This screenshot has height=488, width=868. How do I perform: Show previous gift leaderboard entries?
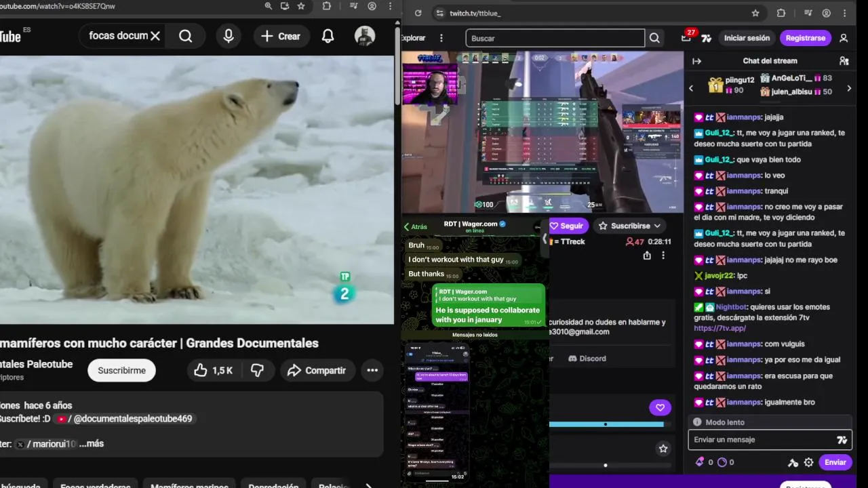691,88
